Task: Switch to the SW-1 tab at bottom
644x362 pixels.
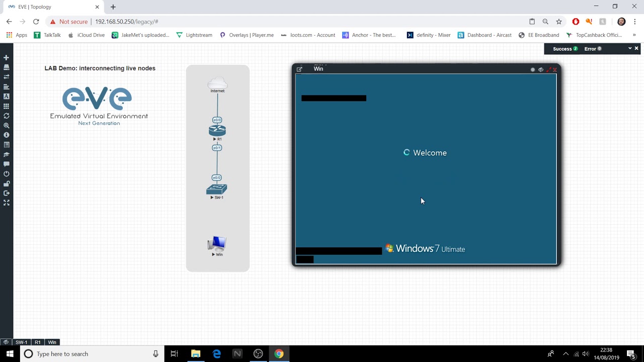Action: [21, 342]
